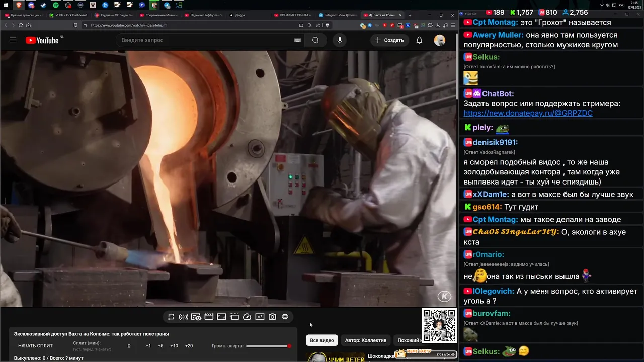Click 'НАЧАТЬ СПЛИТ' button
Image resolution: width=644 pixels, height=362 pixels.
pos(35,346)
